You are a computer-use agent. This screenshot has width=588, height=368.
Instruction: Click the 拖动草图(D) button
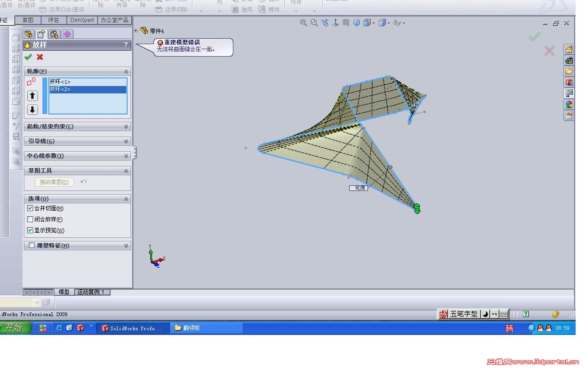54,182
